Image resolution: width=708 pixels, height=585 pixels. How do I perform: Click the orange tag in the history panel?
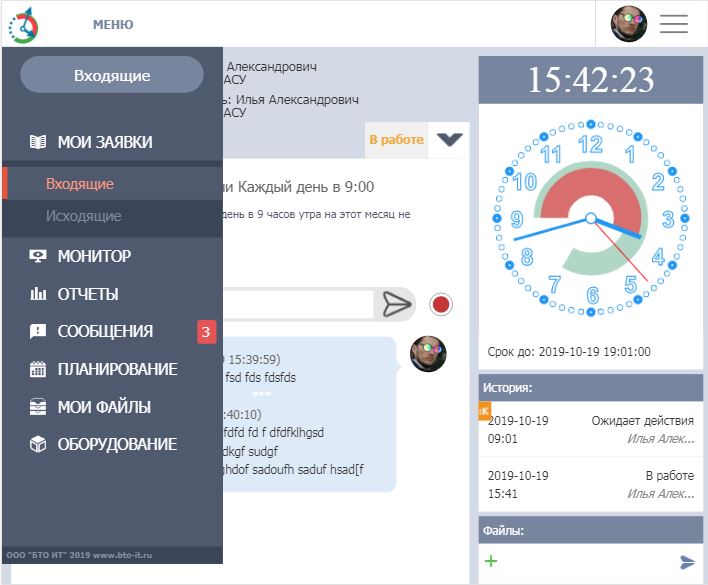484,411
